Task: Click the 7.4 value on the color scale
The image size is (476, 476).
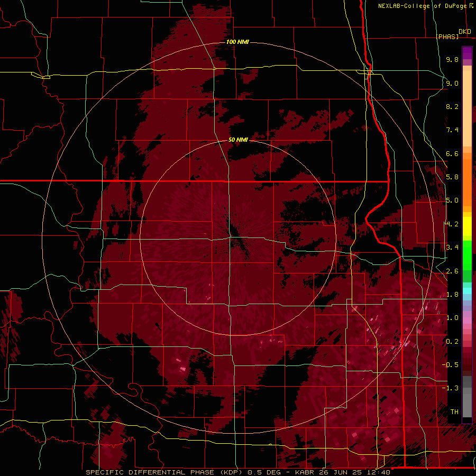Action: pyautogui.click(x=452, y=130)
